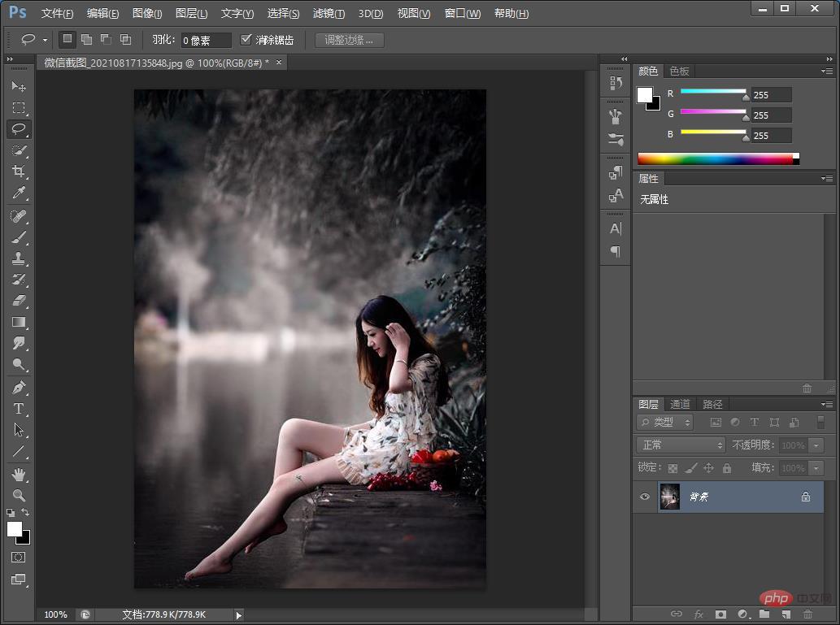Select the Eyedropper tool
The image size is (840, 625).
(x=19, y=193)
